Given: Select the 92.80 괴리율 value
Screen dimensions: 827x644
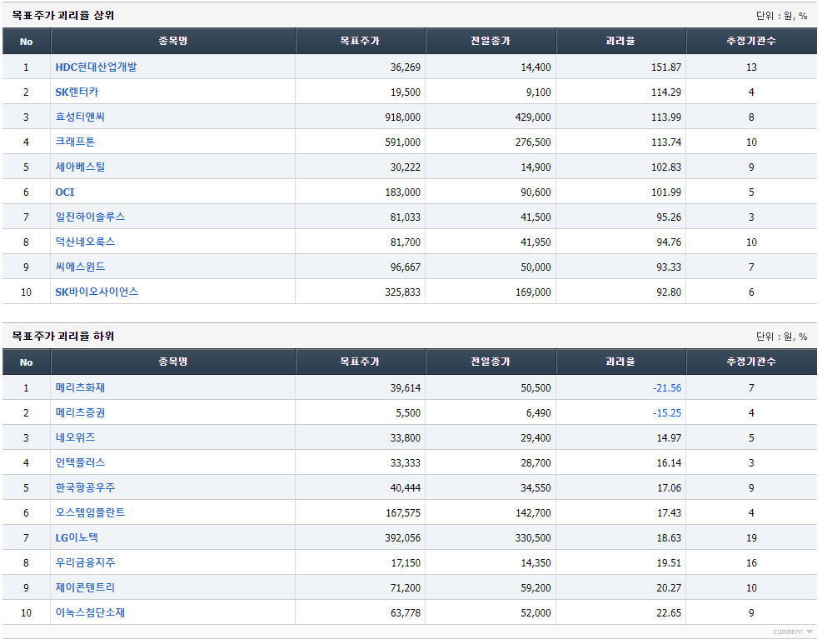Looking at the screenshot, I should coord(669,292).
